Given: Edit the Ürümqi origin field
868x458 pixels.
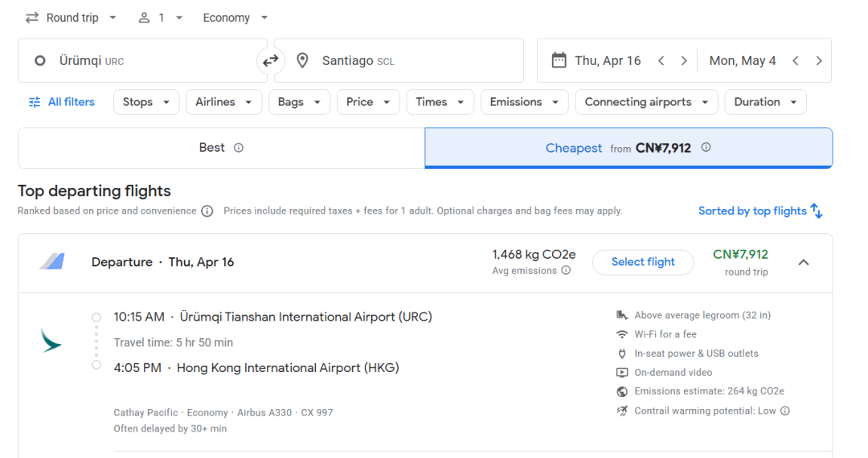Looking at the screenshot, I should coord(143,61).
